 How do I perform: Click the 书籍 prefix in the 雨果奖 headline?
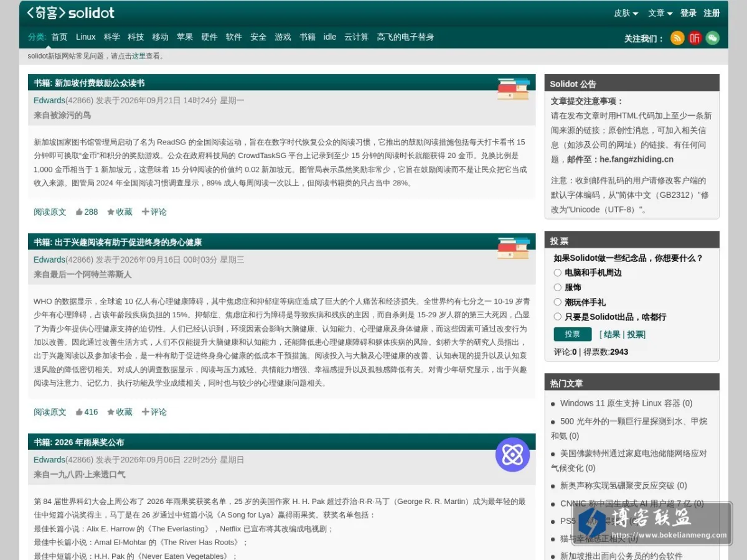click(x=42, y=442)
